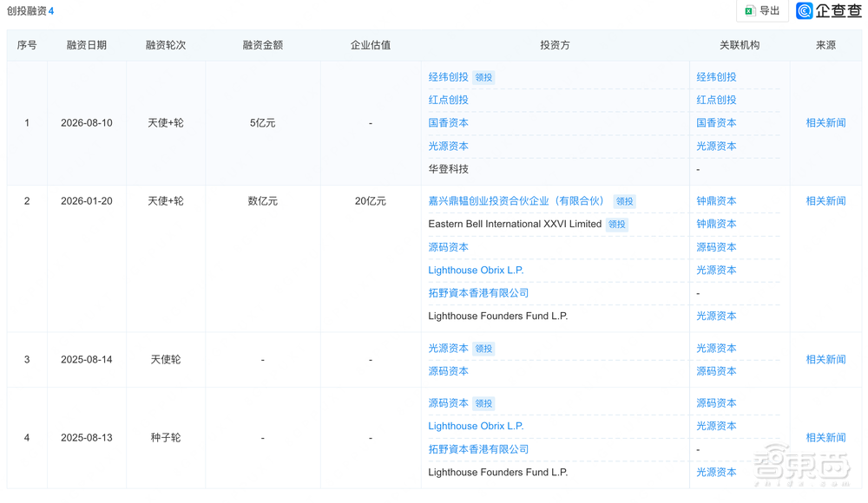Open 相关新闻 link for 2026-01-20 round
868x503 pixels.
click(x=825, y=201)
